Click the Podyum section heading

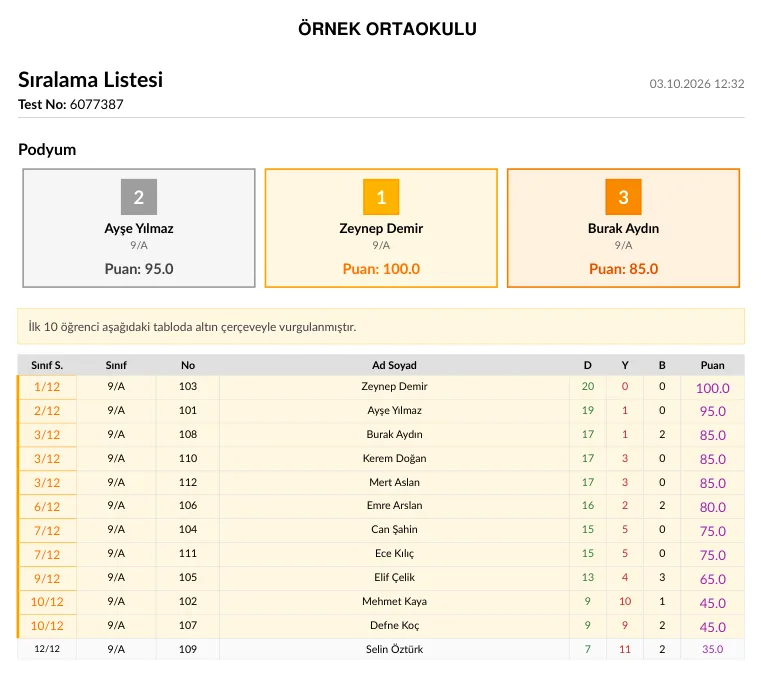(47, 149)
